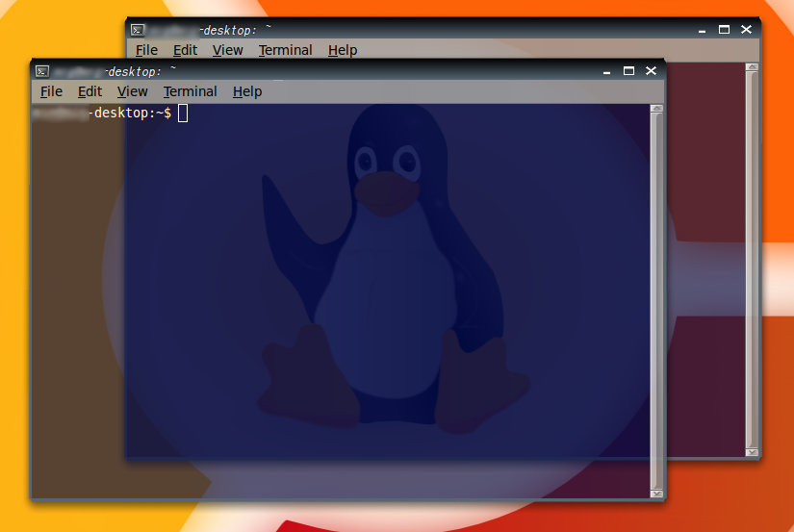Screen dimensions: 794x532
Task: Click the back window title '-desktop: ~'
Action: [236, 30]
